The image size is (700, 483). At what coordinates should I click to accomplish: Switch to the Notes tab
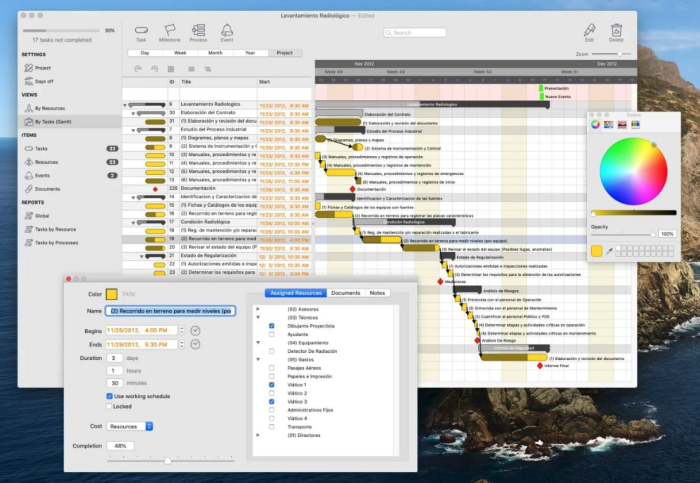pyautogui.click(x=377, y=293)
